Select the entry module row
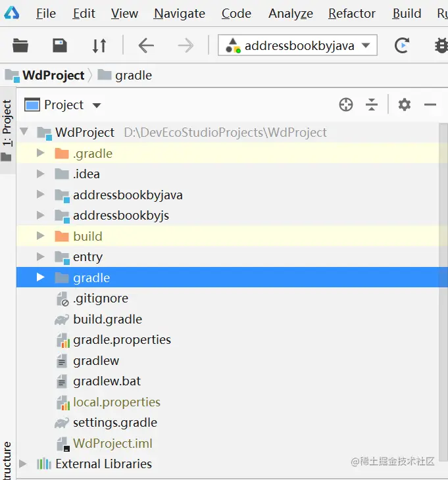Image resolution: width=448 pixels, height=480 pixels. point(228,256)
